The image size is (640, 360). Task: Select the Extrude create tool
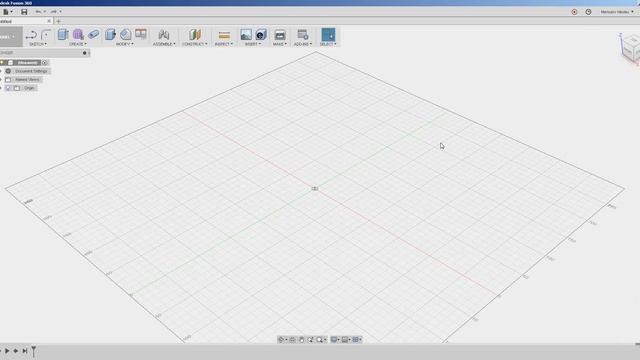[62, 35]
